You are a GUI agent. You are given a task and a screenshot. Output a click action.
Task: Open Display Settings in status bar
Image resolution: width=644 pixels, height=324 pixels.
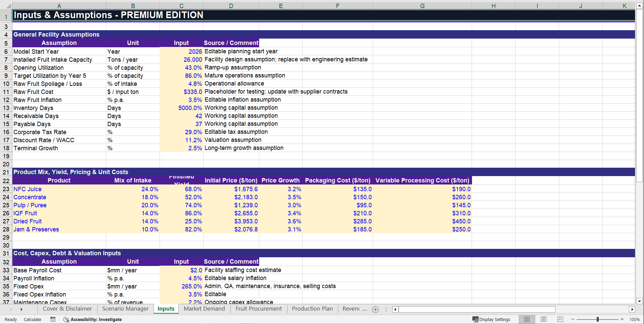pyautogui.click(x=491, y=319)
